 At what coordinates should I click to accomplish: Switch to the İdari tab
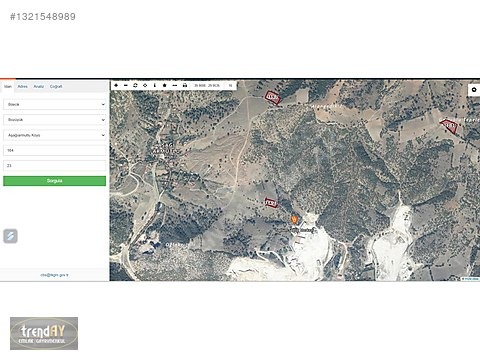pyautogui.click(x=8, y=86)
